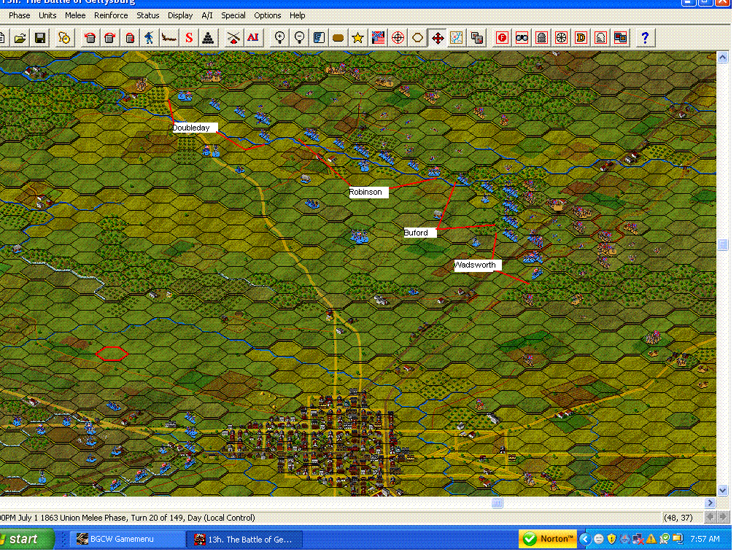Click the red S skirmisher icon
This screenshot has width=747, height=560.
[189, 38]
